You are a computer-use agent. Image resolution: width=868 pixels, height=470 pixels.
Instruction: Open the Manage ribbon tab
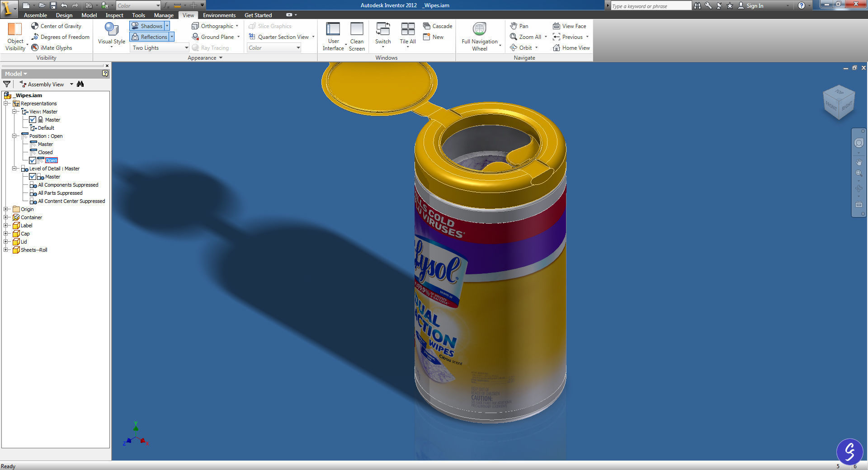click(164, 15)
